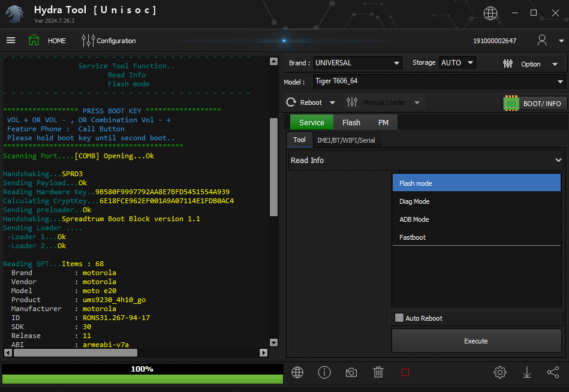Switch to the PM tab

click(383, 122)
